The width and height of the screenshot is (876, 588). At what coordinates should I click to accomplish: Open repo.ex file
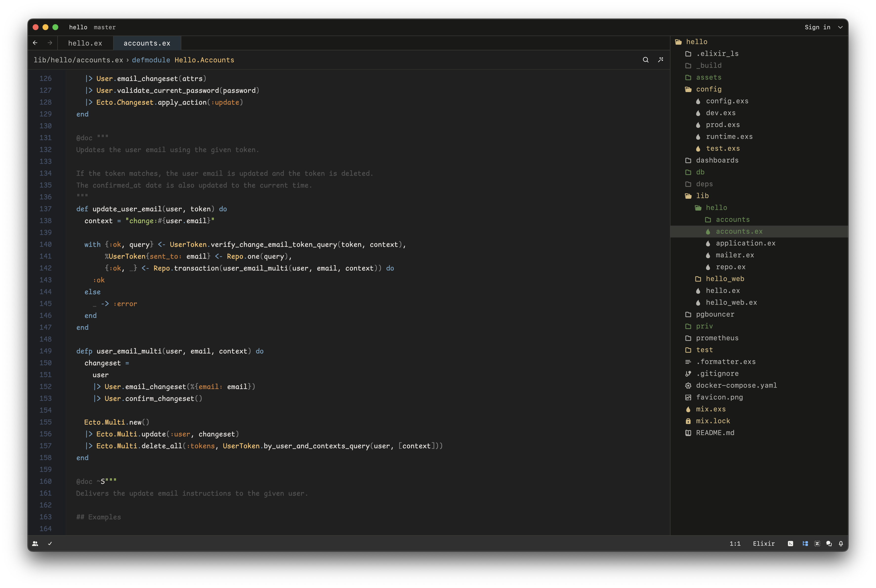pos(759,267)
